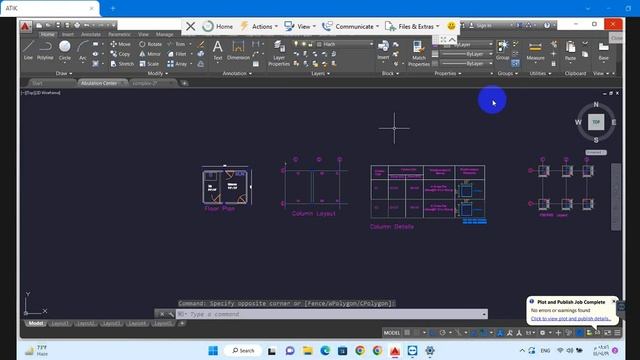Open AutoCAD from the taskbar

point(395,351)
